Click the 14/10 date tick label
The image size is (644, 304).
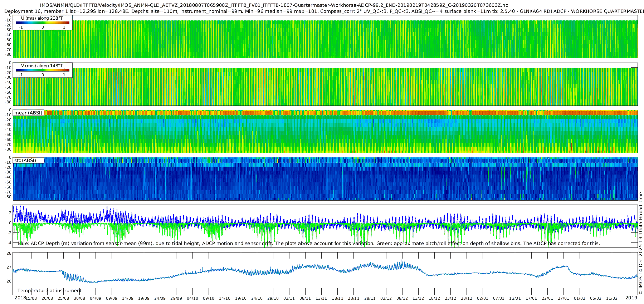(x=224, y=299)
